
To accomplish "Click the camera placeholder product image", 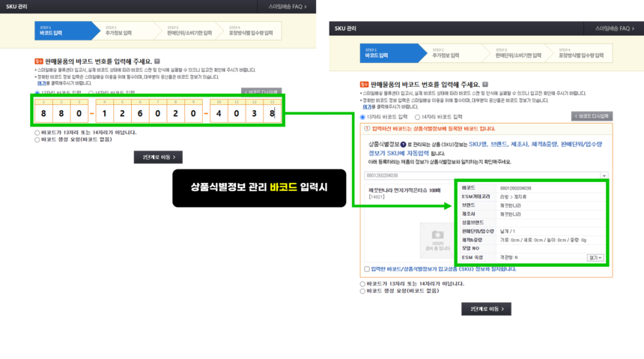I will point(437,240).
